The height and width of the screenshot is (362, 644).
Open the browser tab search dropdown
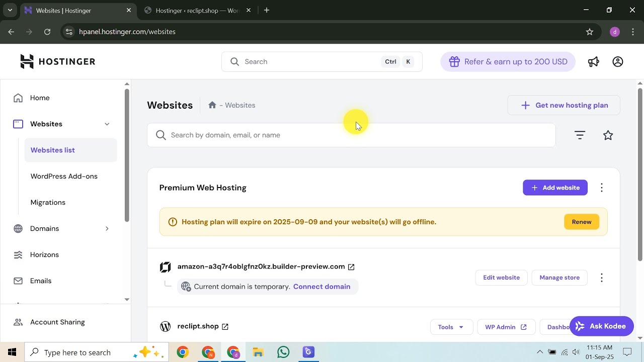click(x=10, y=10)
